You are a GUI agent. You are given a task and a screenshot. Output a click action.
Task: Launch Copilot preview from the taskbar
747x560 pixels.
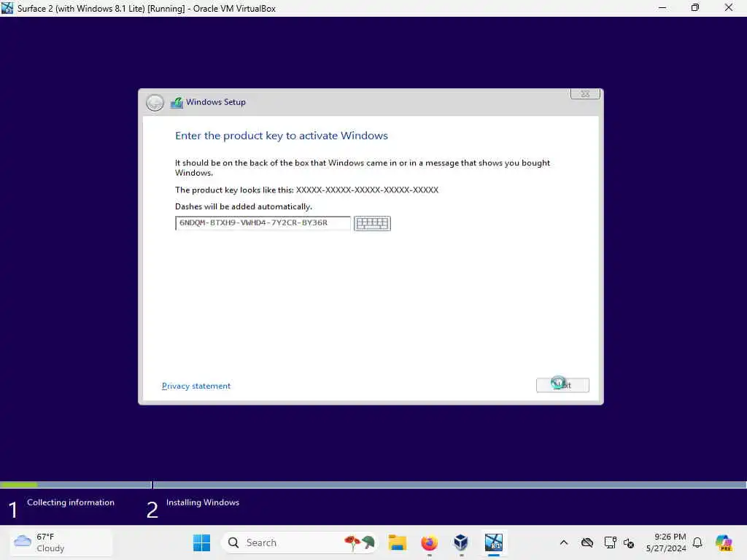pos(724,542)
